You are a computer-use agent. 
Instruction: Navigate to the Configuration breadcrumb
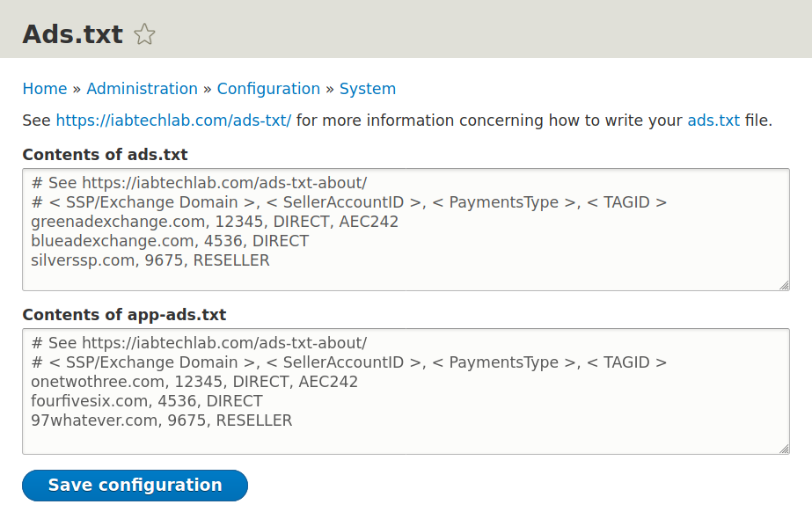(x=268, y=89)
